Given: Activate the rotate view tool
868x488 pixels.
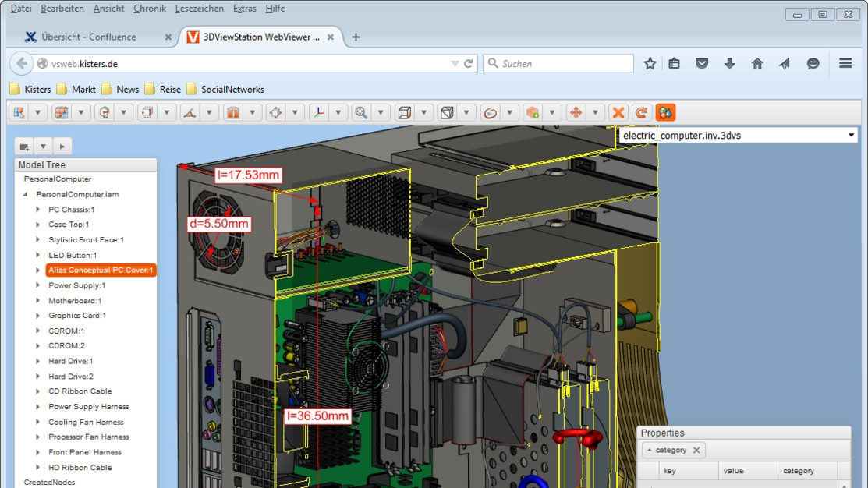Looking at the screenshot, I should click(104, 113).
